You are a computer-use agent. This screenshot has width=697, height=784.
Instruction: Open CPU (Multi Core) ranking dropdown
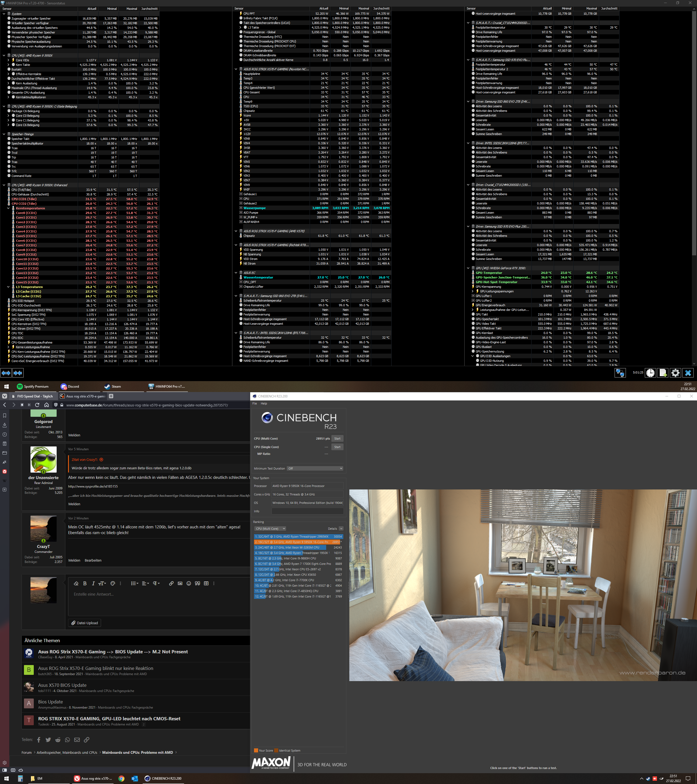point(270,529)
